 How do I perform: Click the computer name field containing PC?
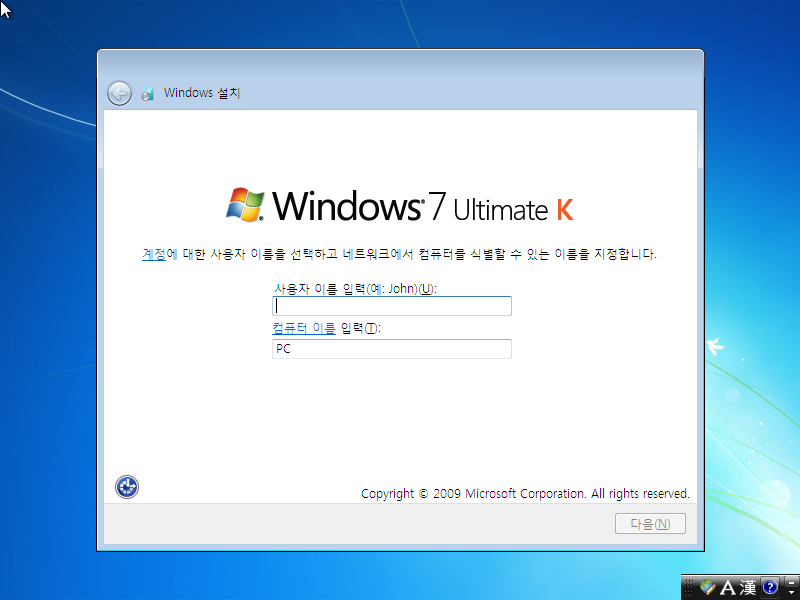pyautogui.click(x=392, y=349)
